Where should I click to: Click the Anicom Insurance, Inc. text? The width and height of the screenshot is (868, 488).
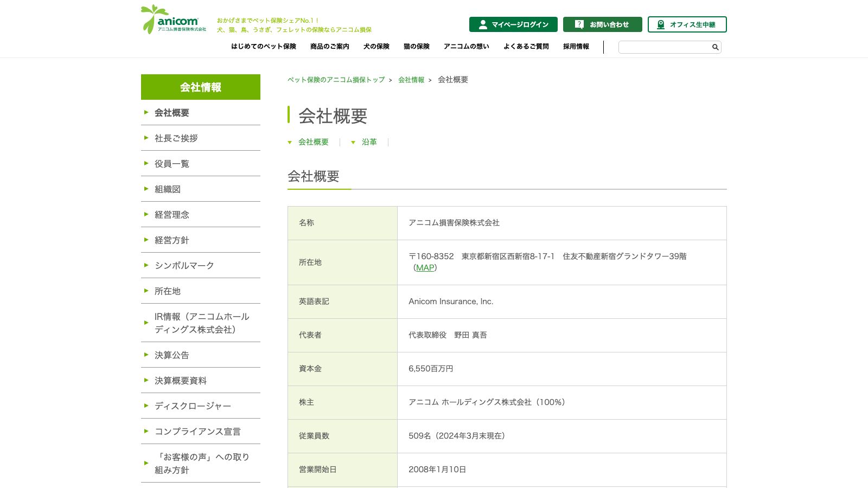[x=451, y=301]
